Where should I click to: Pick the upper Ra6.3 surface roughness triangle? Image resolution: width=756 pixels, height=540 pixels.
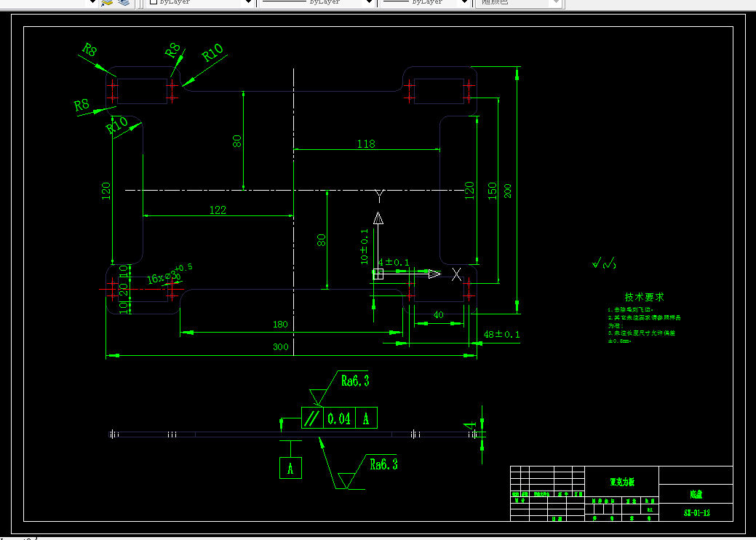(x=317, y=397)
